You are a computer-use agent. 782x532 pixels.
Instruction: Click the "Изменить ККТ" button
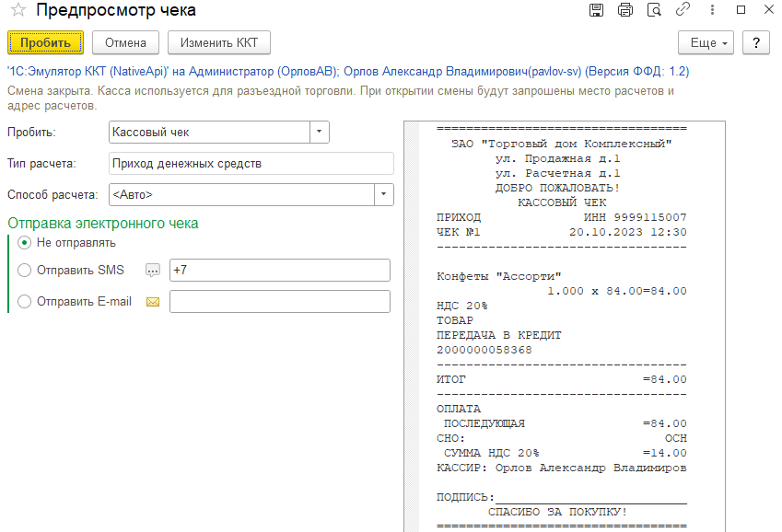click(x=219, y=43)
